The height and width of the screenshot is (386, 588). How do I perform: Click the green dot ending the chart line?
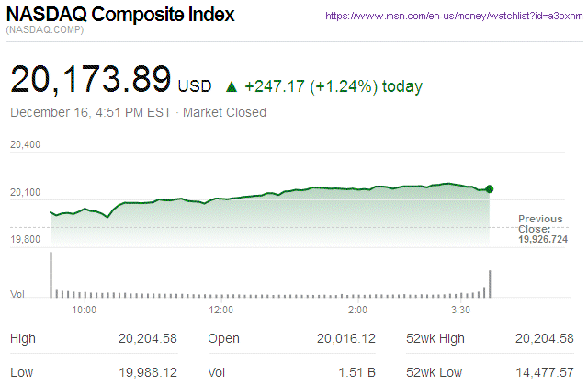[489, 189]
